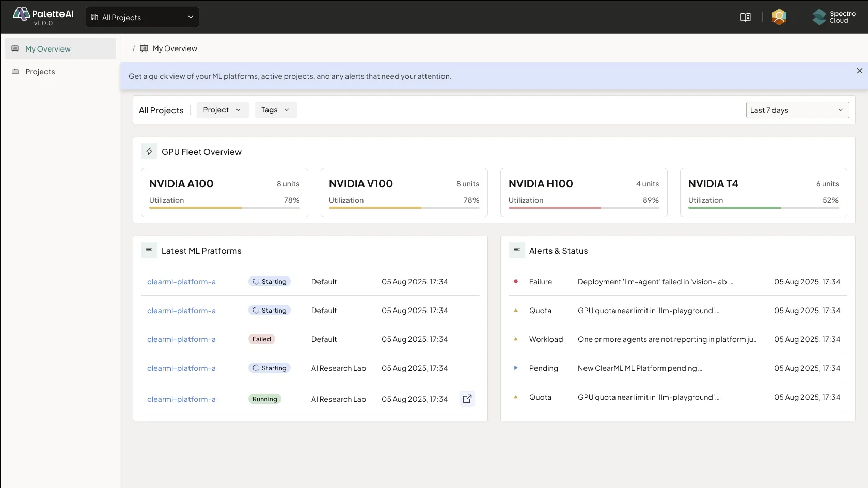
Task: Open the Last 7 days time range dropdown
Action: point(797,110)
